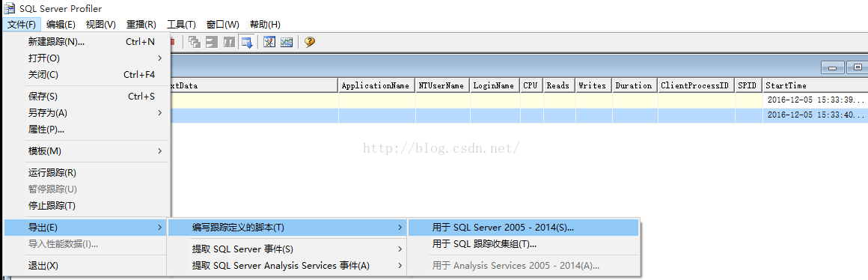This screenshot has height=280, width=868.
Task: Open Performance Monitor toolbar icon
Action: pos(286,42)
